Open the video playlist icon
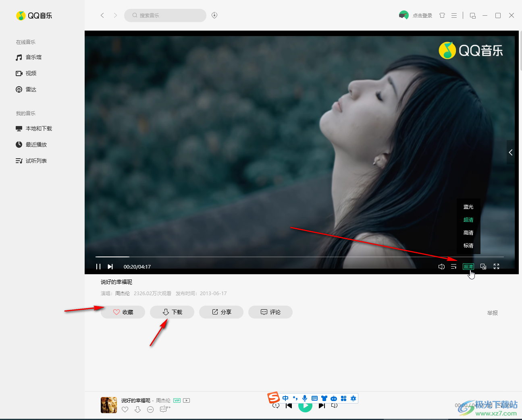Viewport: 522px width, 420px height. click(454, 267)
